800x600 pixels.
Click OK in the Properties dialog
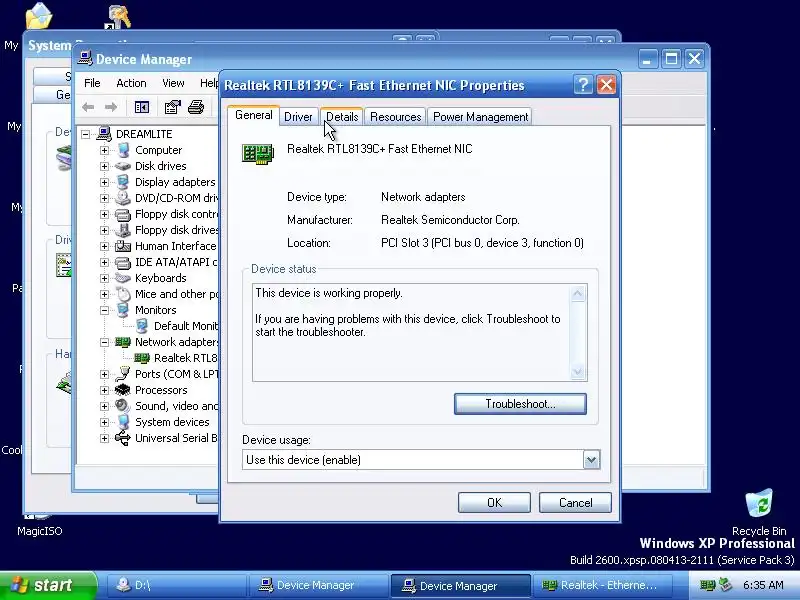pos(494,503)
